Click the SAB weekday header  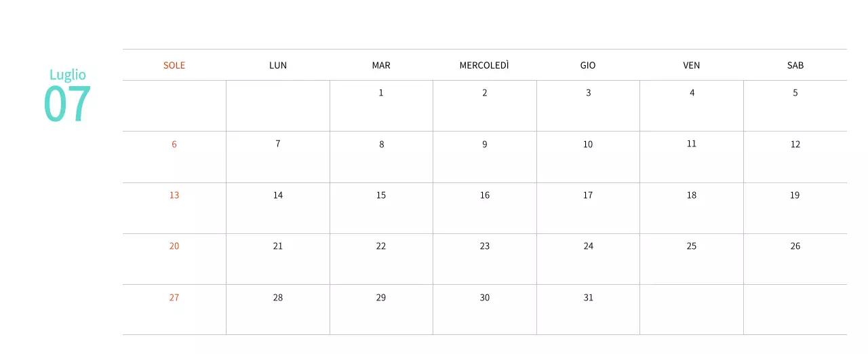pyautogui.click(x=795, y=65)
